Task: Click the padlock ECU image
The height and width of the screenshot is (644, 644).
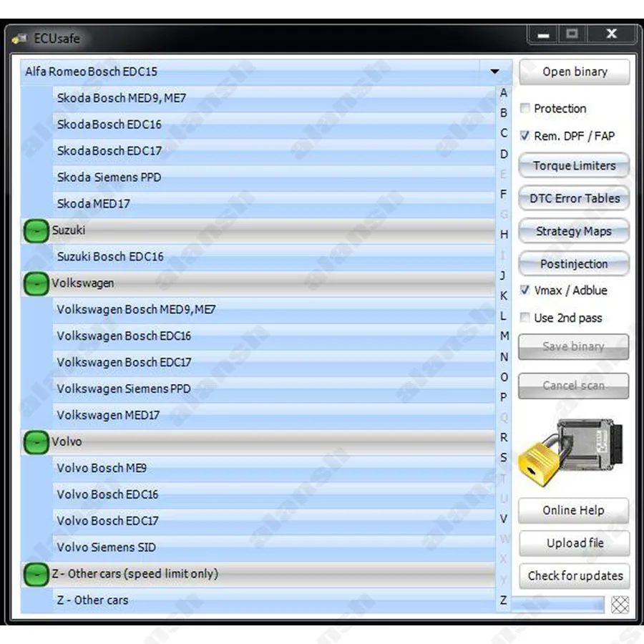Action: (x=571, y=453)
